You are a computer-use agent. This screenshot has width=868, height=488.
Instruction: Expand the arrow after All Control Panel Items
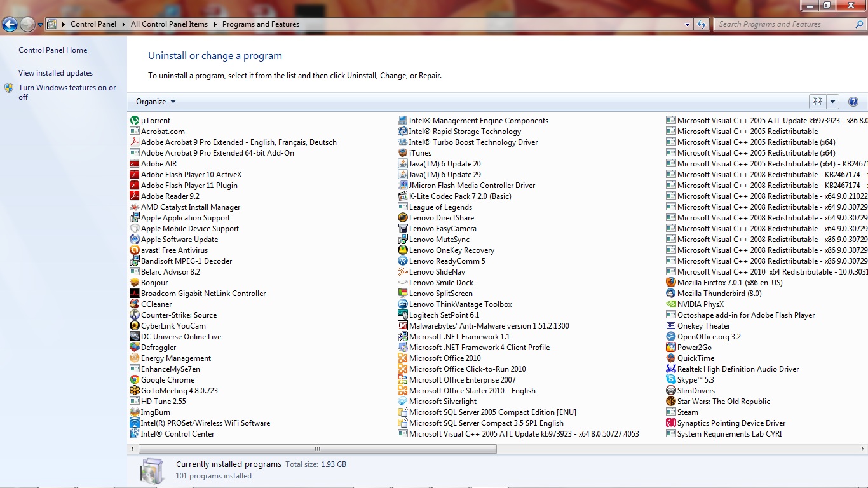tap(215, 24)
